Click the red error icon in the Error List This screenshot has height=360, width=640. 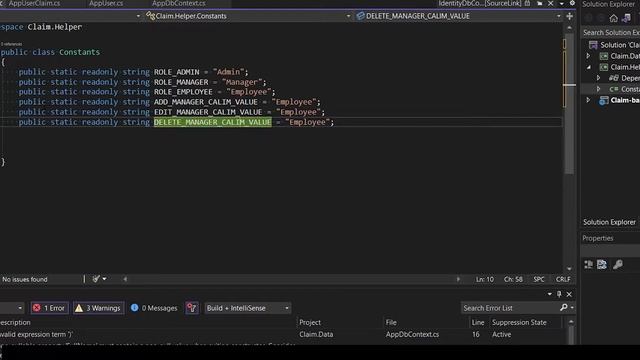[37, 308]
